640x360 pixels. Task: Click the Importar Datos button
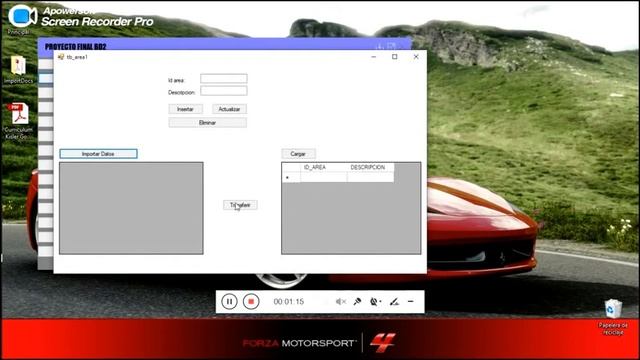pyautogui.click(x=98, y=154)
